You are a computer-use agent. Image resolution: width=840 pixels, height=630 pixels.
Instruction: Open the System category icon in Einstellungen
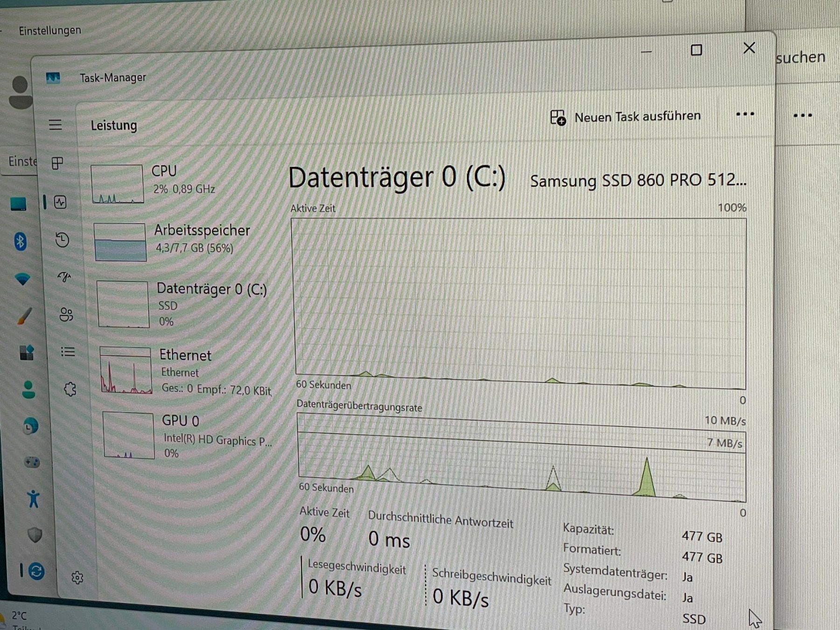click(x=19, y=204)
